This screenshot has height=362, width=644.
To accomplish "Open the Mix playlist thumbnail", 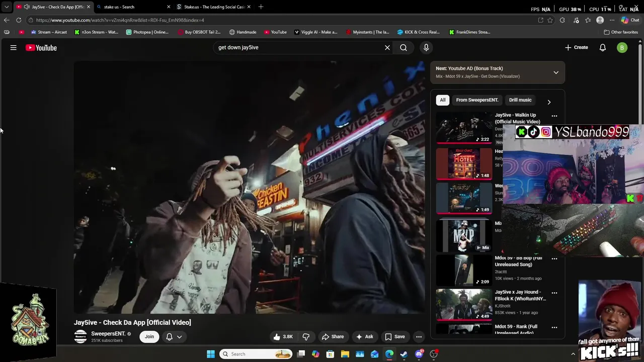I will coord(464,235).
